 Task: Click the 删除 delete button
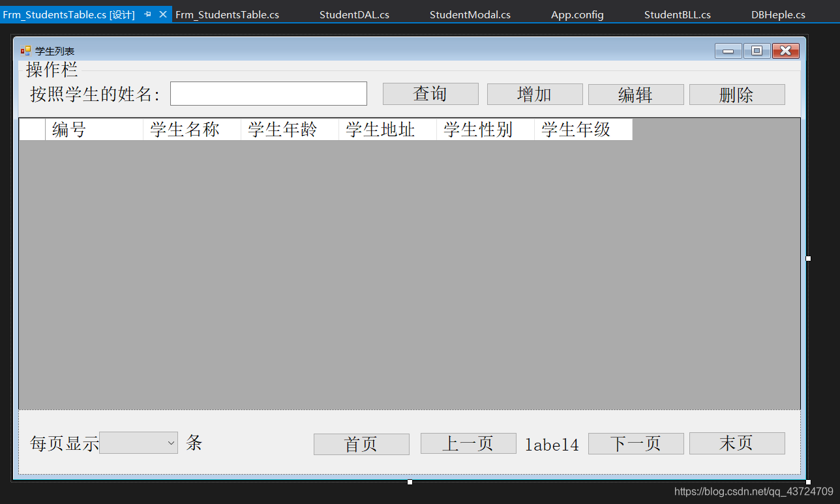pyautogui.click(x=737, y=95)
